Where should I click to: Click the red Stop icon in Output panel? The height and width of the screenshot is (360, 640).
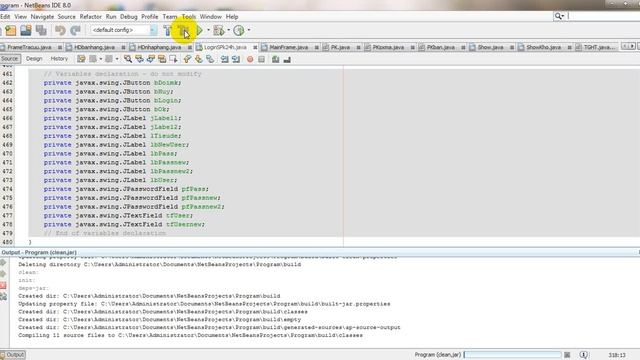pyautogui.click(x=3, y=285)
